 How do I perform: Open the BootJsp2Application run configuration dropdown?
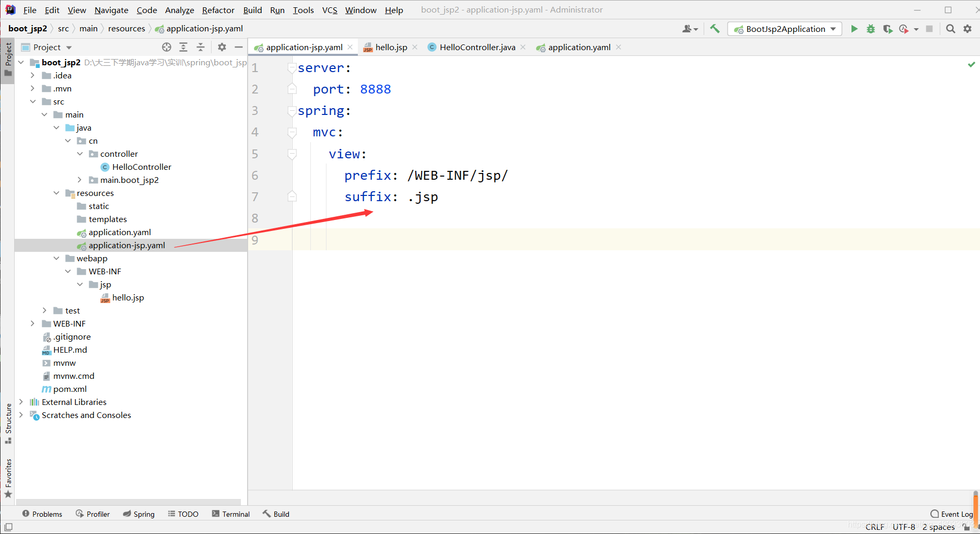click(785, 29)
